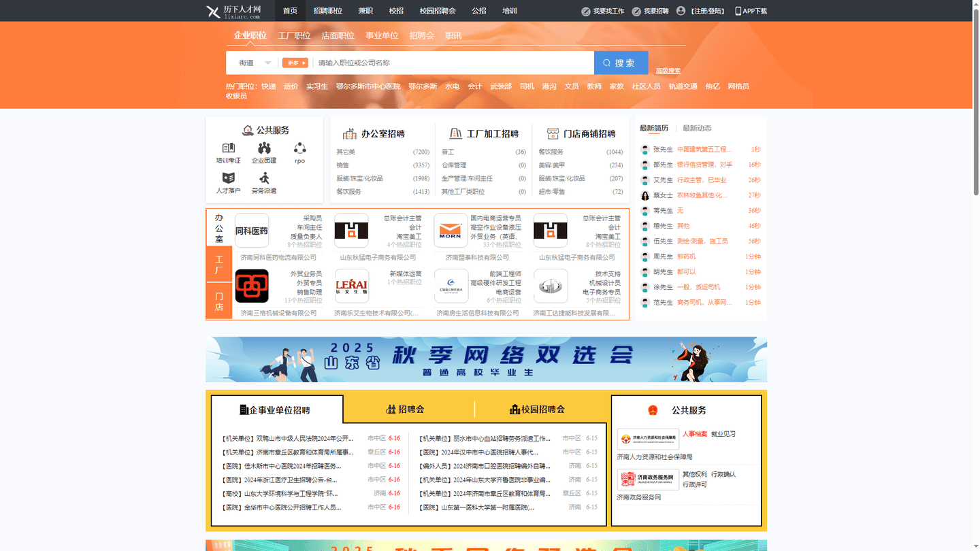Click in the job or company search field
The width and height of the screenshot is (980, 551).
pyautogui.click(x=453, y=63)
